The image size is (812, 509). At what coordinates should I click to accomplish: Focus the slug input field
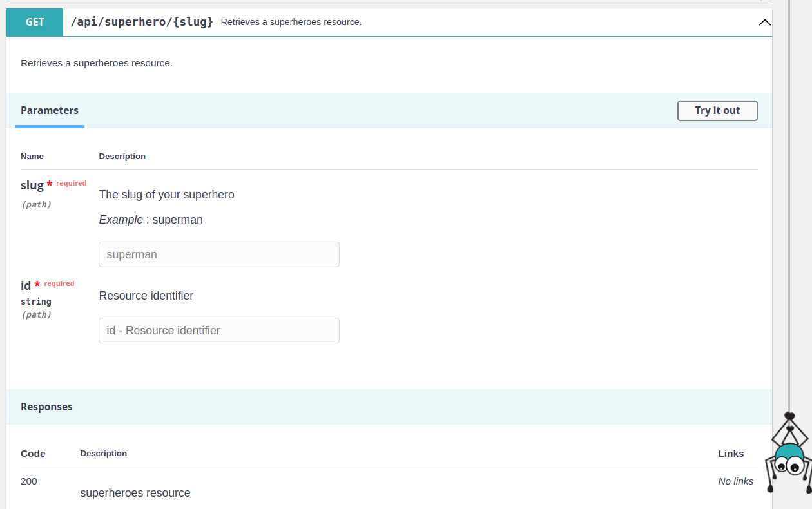219,254
